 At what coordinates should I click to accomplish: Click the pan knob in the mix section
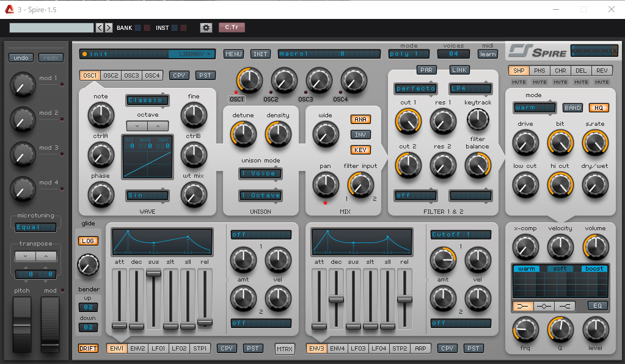[x=326, y=185]
